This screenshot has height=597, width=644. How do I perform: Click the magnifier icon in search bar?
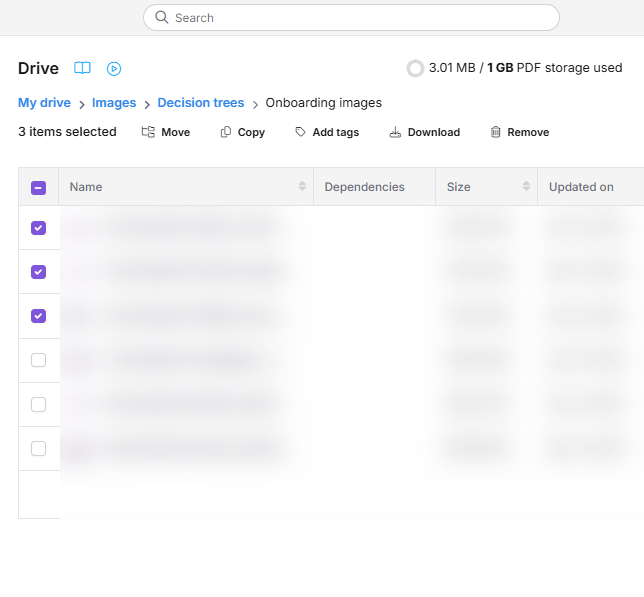click(x=161, y=17)
